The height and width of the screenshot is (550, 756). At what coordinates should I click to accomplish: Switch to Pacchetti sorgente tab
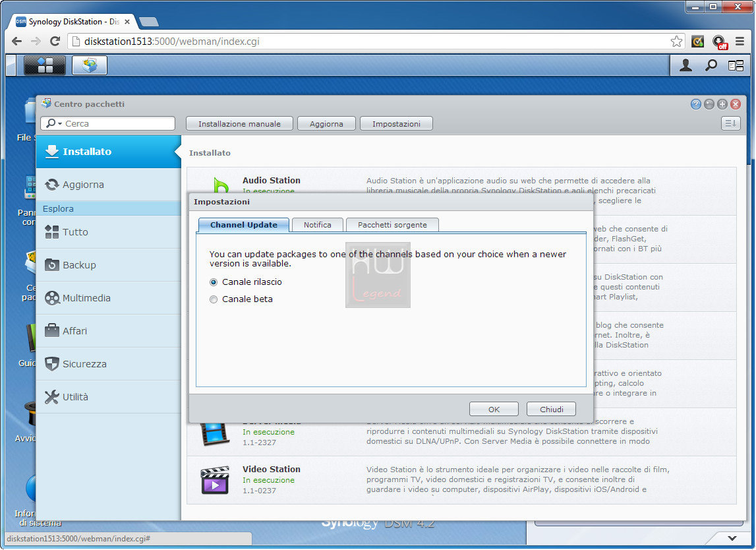392,225
